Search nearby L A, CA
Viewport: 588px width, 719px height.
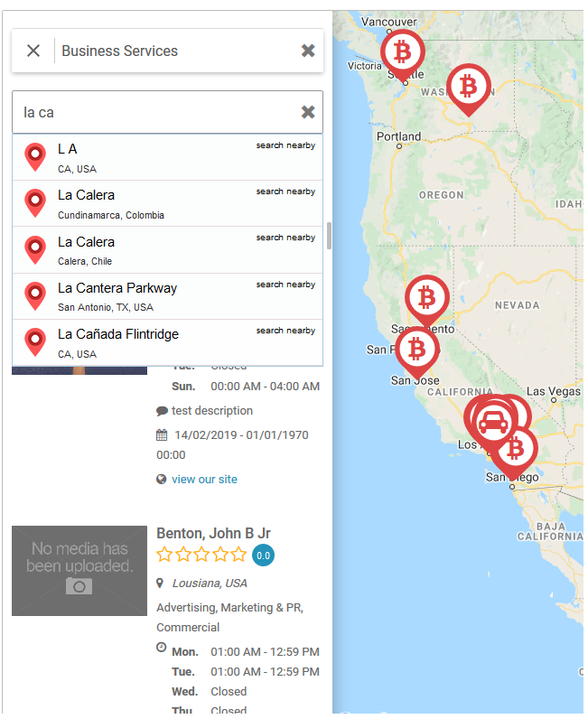point(285,145)
